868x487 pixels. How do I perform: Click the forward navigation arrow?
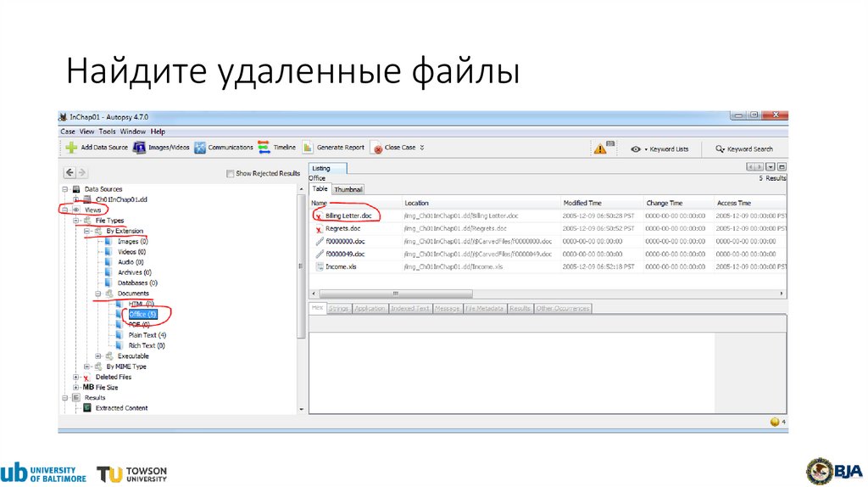click(x=82, y=172)
